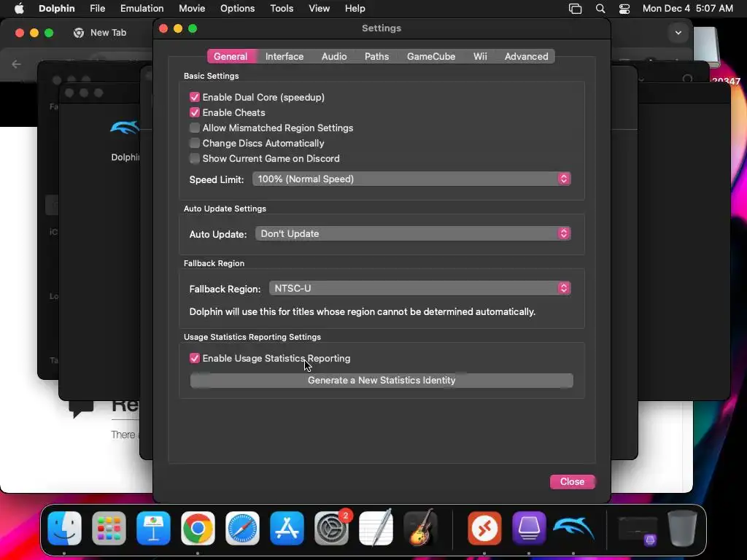Click the Dolphin logo in background window

click(125, 128)
